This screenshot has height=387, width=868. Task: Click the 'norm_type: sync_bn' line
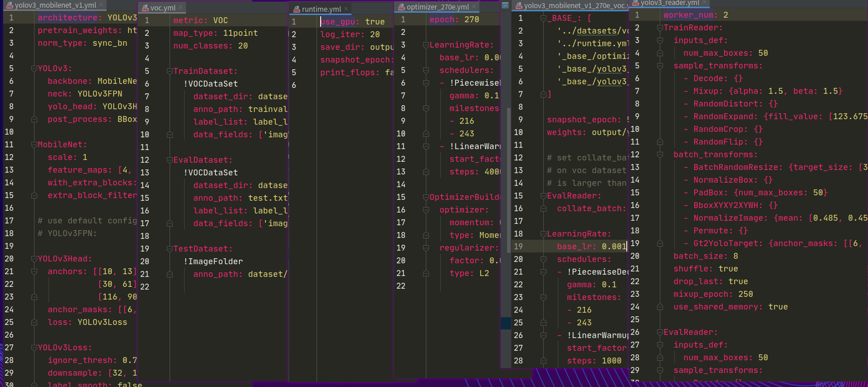tap(83, 43)
